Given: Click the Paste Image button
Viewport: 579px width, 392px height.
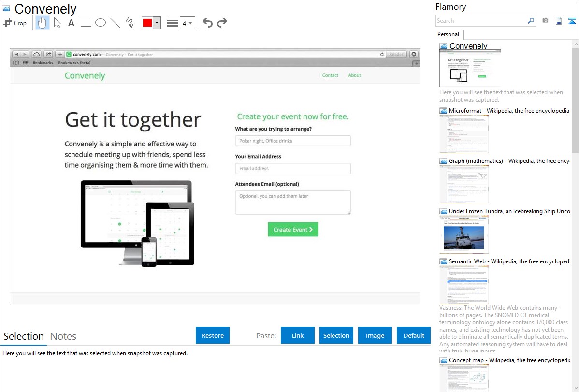Looking at the screenshot, I should [375, 335].
